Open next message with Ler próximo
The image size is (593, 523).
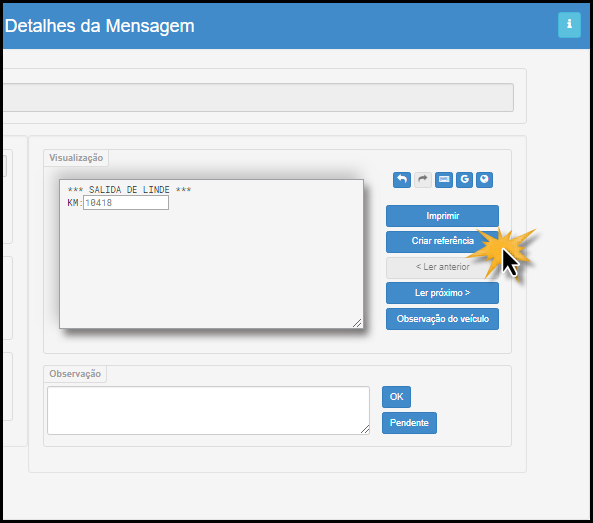point(442,293)
